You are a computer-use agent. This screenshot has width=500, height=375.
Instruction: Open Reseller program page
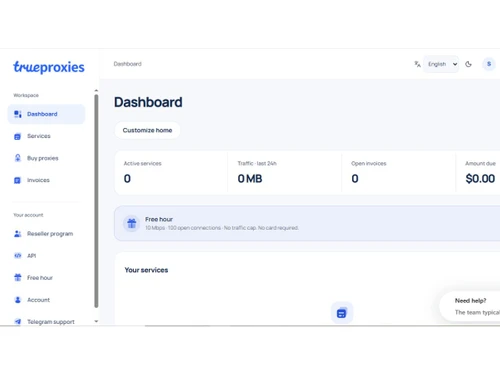pyautogui.click(x=46, y=234)
